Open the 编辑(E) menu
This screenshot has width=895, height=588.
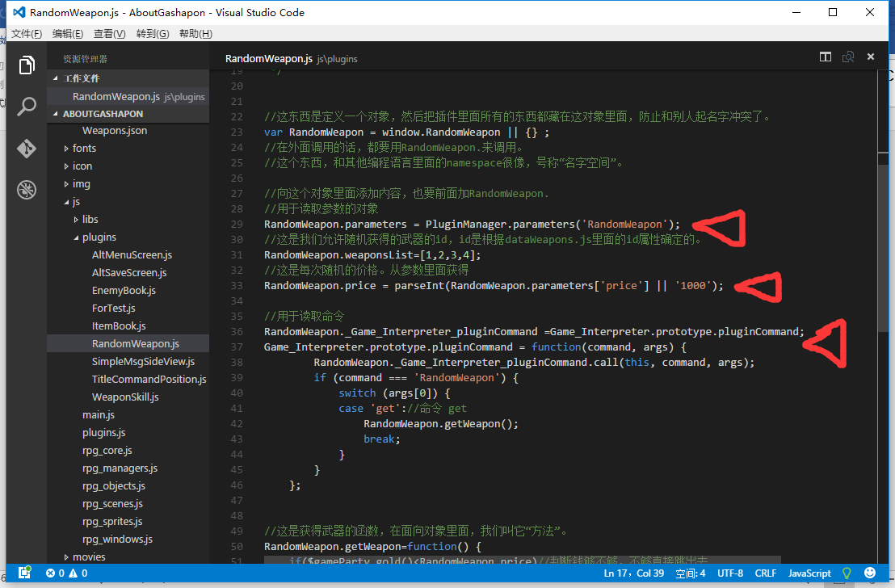[x=68, y=34]
